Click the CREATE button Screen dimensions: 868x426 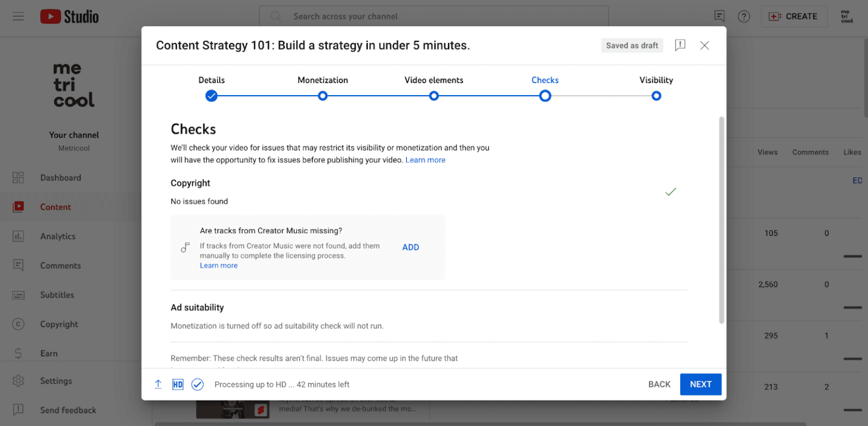(794, 16)
